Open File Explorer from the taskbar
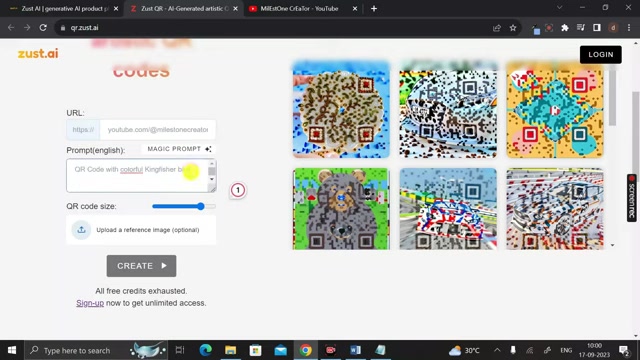The image size is (640, 360). pyautogui.click(x=231, y=350)
